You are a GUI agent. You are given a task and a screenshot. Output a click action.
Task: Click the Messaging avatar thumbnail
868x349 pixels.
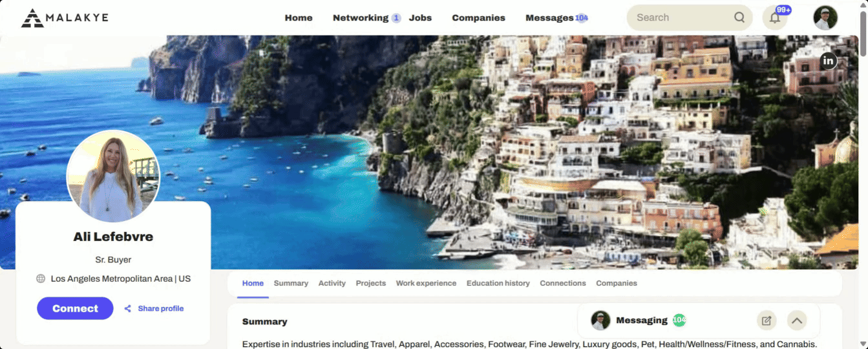click(600, 320)
